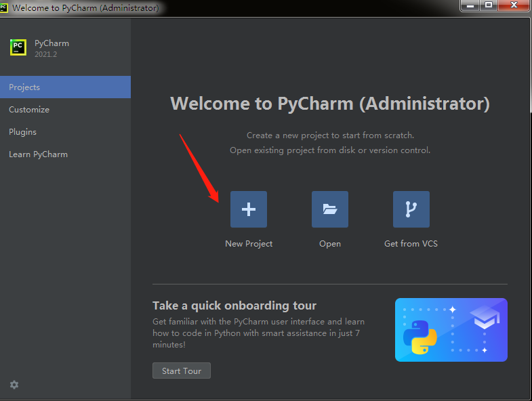Image resolution: width=532 pixels, height=401 pixels.
Task: Open the settings gear in sidebar corner
Action: [x=14, y=385]
